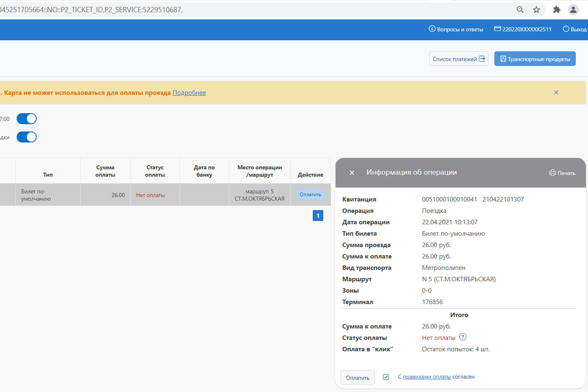
Task: Click Остаток попыток: 4 шт. text
Action: [456, 349]
